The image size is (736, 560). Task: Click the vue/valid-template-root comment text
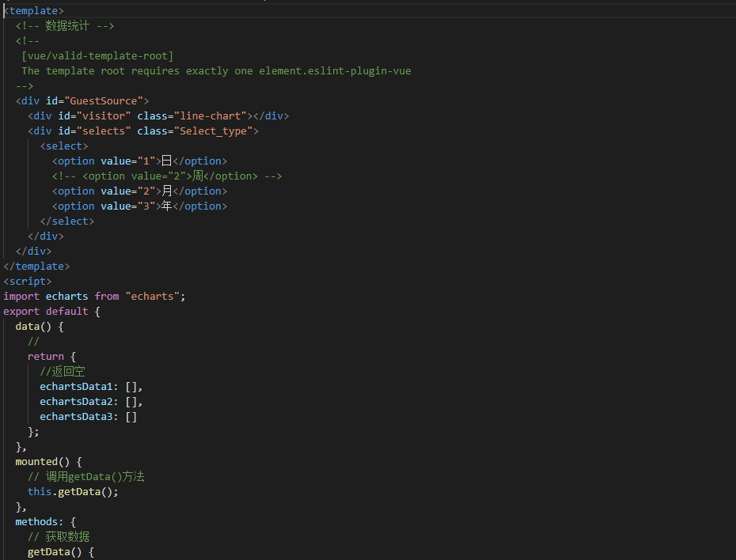click(x=97, y=55)
